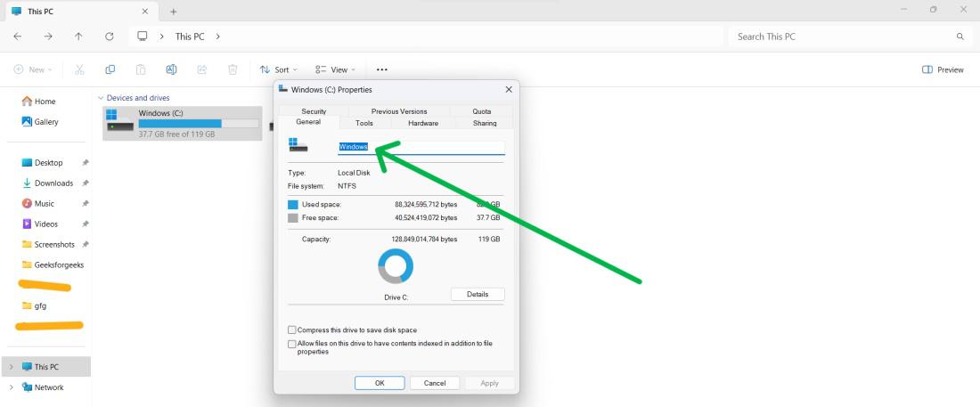Go back with the Back arrow

point(18,37)
